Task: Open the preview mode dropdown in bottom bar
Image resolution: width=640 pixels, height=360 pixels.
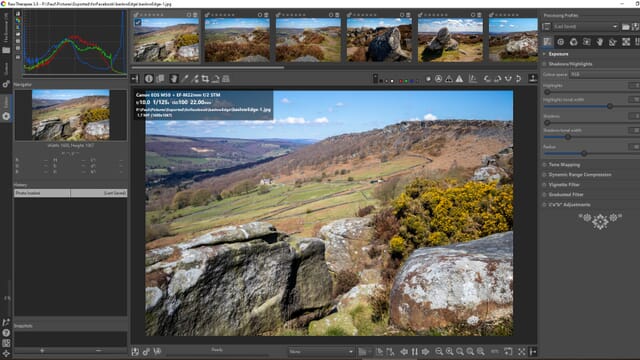Action: [321, 351]
